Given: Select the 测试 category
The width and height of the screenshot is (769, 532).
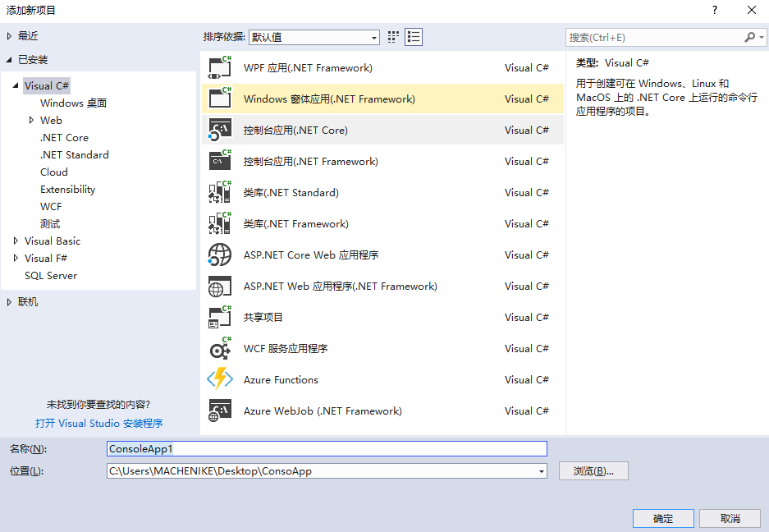Looking at the screenshot, I should pos(50,224).
